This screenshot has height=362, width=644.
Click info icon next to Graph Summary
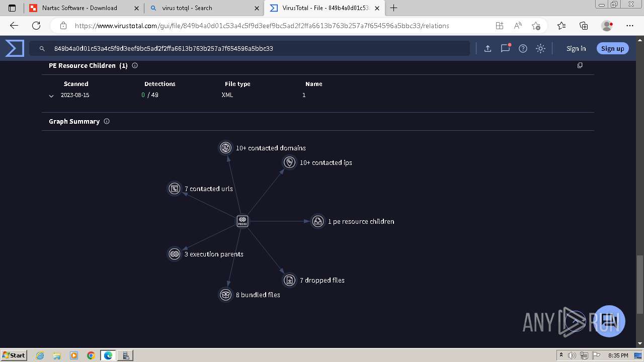(x=107, y=121)
